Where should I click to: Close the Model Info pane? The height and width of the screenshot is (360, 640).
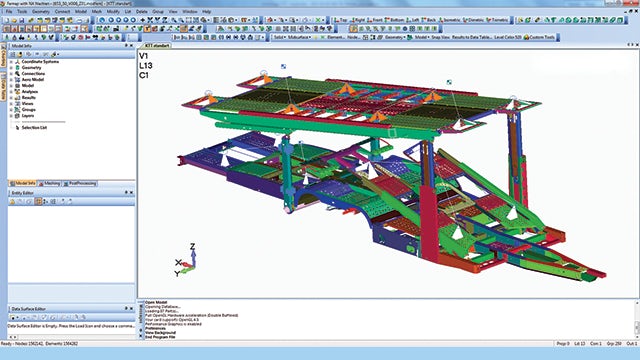point(131,46)
